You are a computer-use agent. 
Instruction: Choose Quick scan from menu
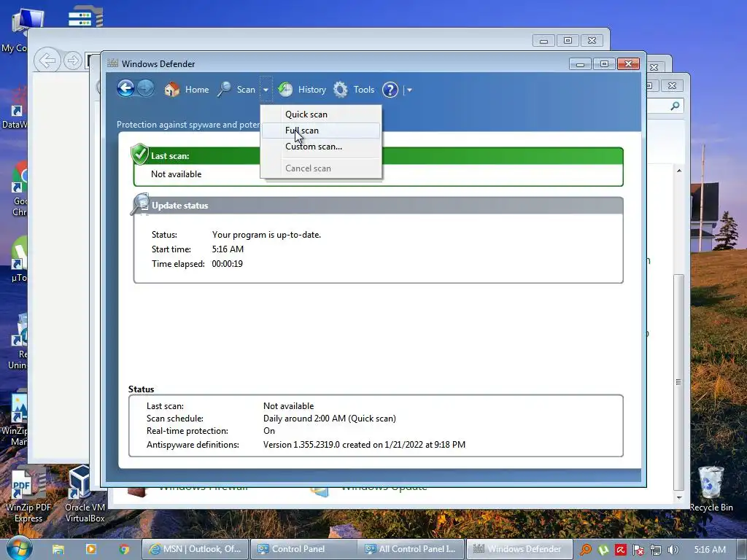pos(321,114)
